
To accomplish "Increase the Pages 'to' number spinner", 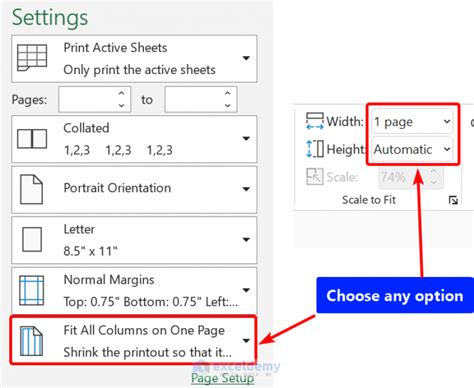I will pos(227,93).
